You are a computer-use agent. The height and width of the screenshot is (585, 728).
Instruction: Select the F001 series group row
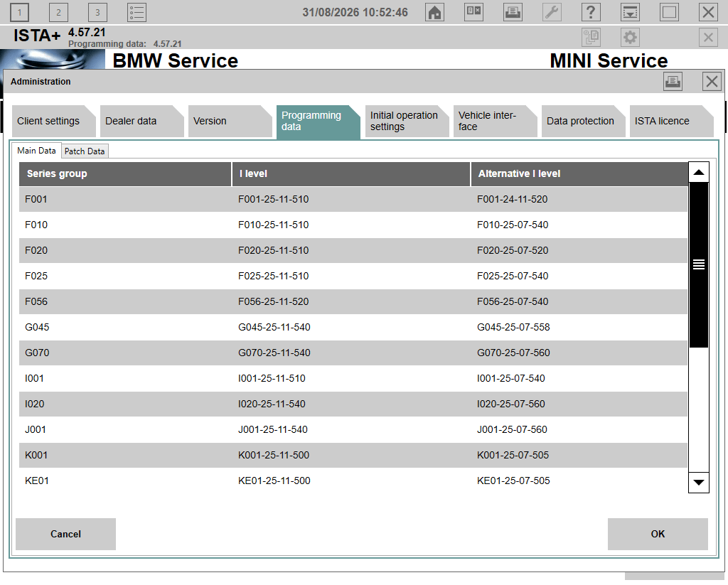(x=353, y=200)
